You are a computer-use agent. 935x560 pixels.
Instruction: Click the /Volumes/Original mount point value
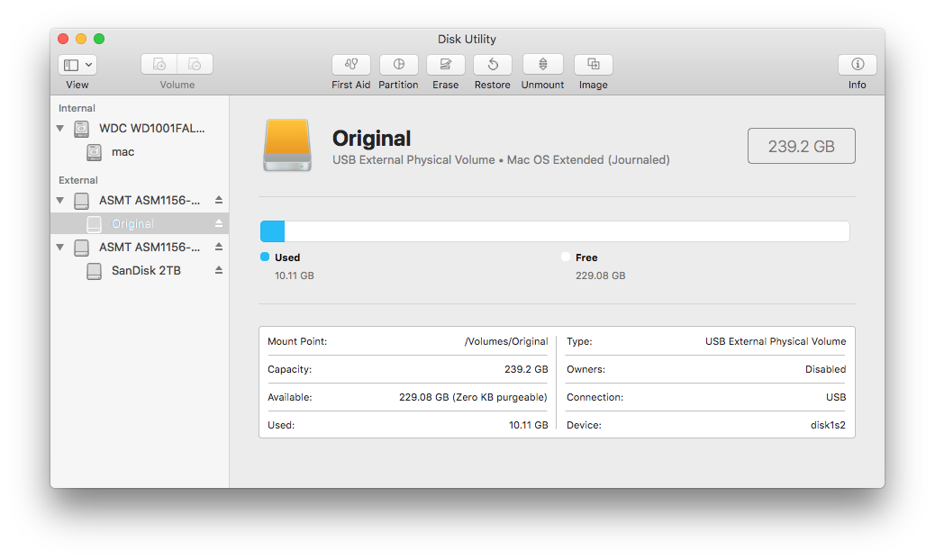506,341
